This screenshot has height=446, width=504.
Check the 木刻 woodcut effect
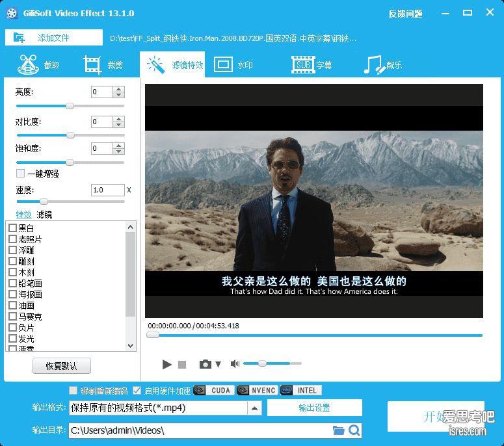(12, 272)
